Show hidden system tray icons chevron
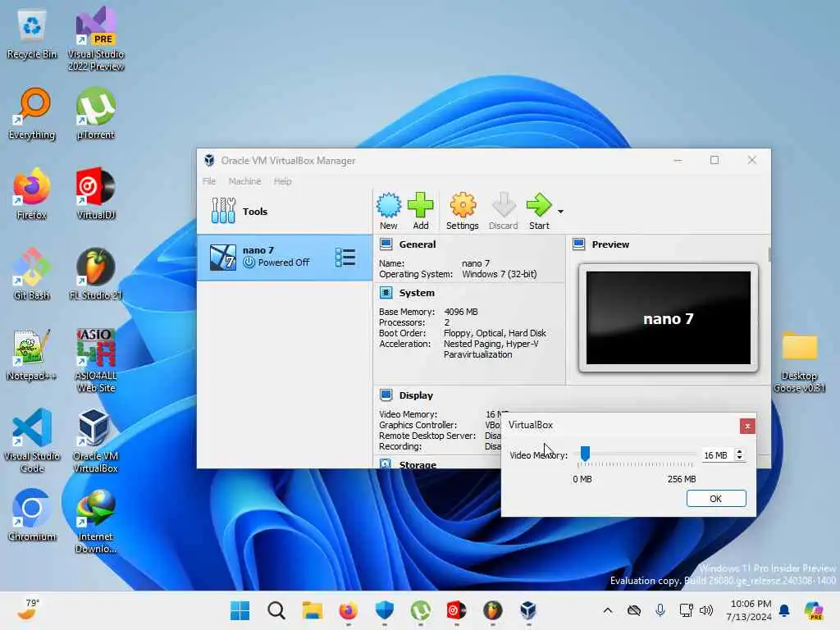The width and height of the screenshot is (840, 630). click(608, 610)
